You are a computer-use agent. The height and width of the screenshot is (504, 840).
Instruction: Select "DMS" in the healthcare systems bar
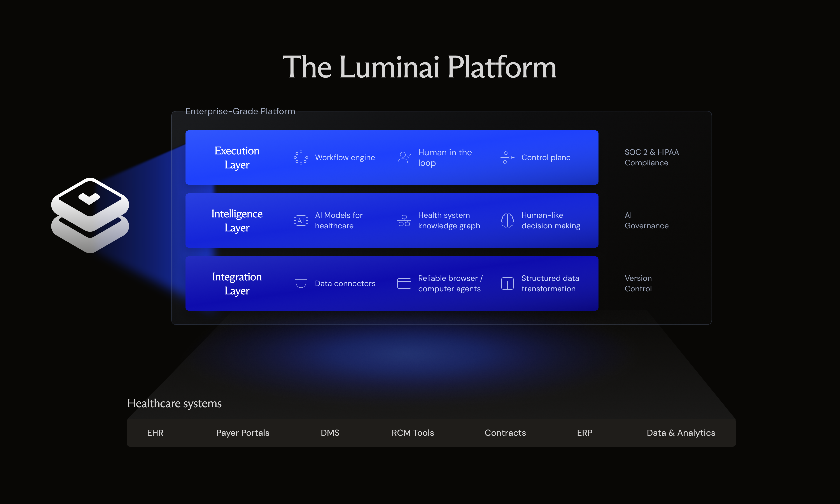pyautogui.click(x=330, y=433)
